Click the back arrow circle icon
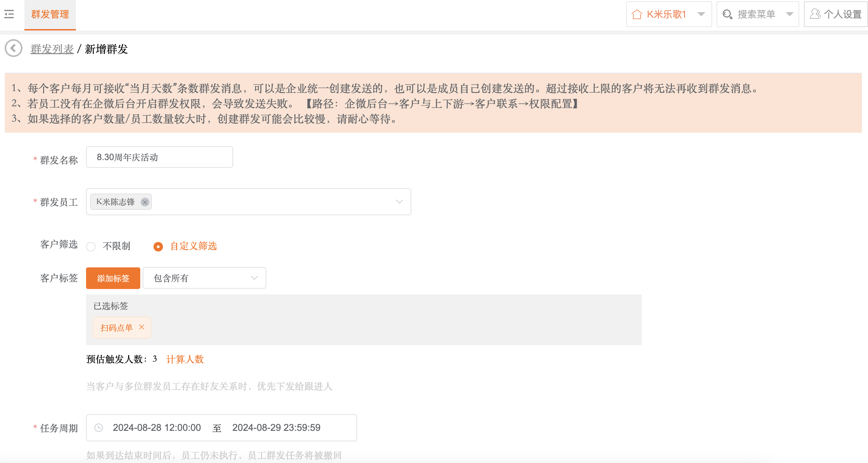The height and width of the screenshot is (463, 868). point(14,48)
